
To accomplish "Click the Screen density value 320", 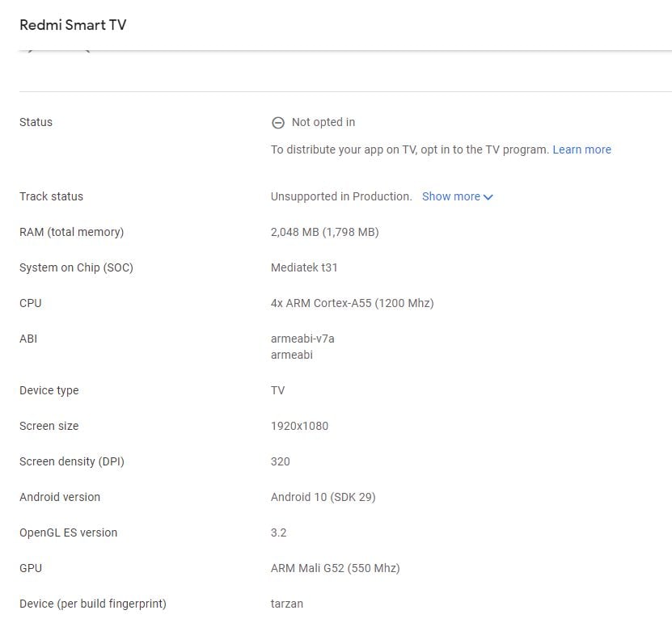I will point(280,461).
